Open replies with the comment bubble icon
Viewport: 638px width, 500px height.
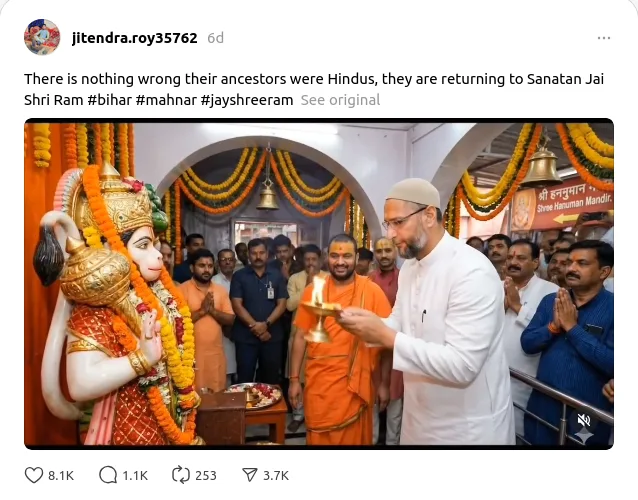point(108,475)
